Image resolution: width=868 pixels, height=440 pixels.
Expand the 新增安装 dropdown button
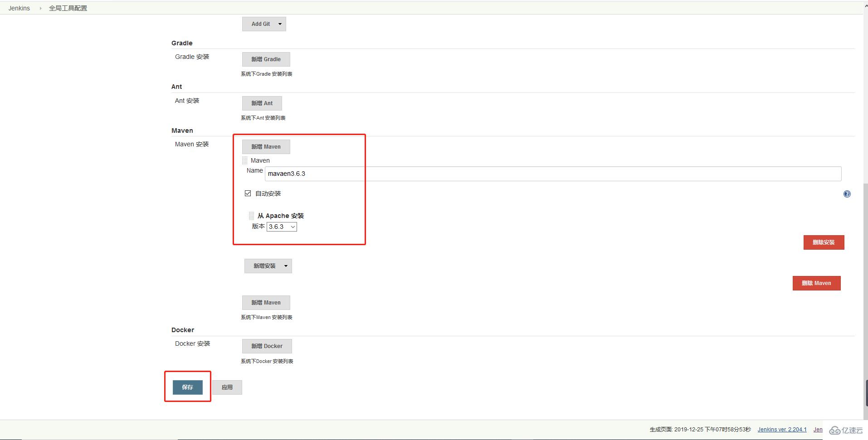click(x=268, y=266)
